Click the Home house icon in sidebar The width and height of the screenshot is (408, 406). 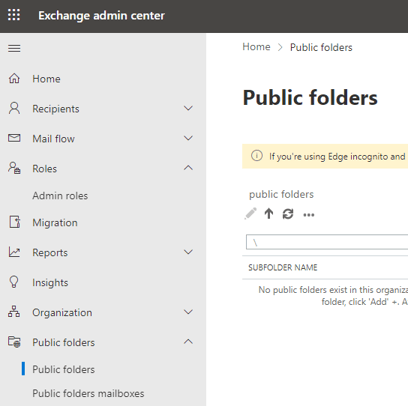[14, 79]
